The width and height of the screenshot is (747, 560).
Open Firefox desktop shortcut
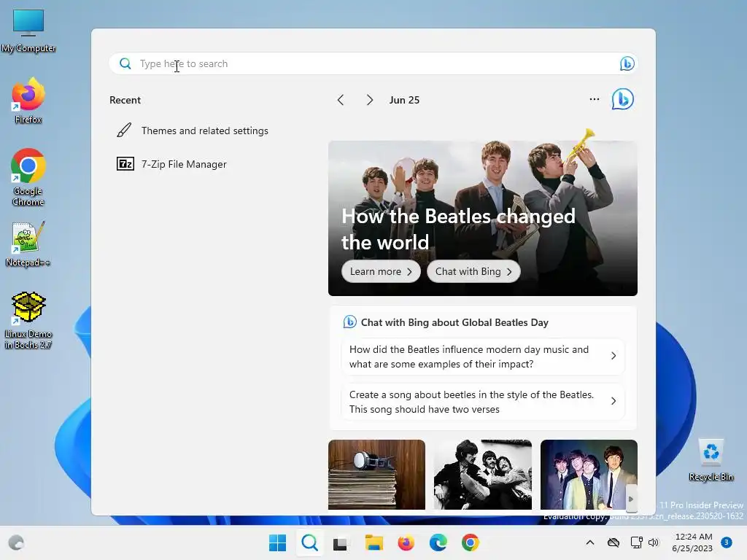[28, 101]
